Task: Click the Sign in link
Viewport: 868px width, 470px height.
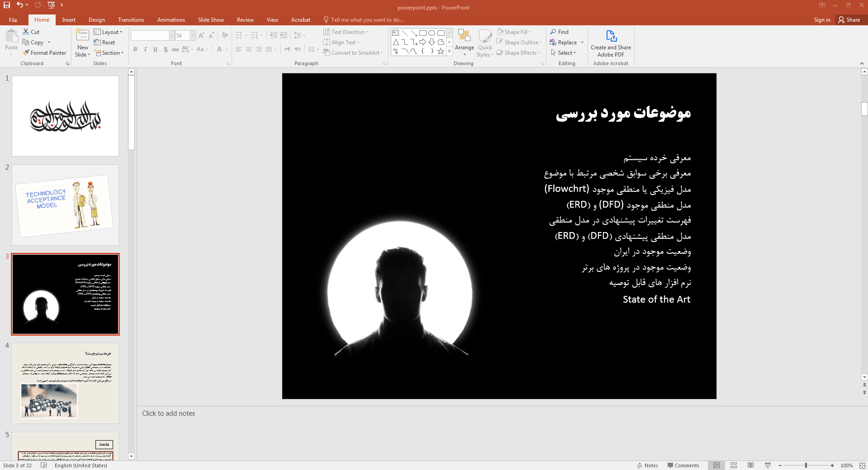Action: [x=822, y=20]
